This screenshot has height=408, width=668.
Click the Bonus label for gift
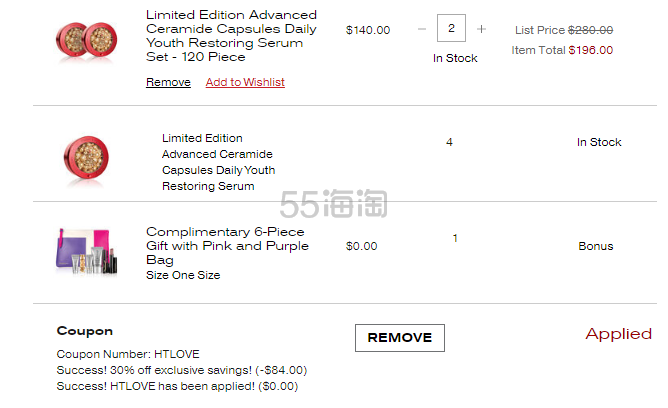click(596, 246)
